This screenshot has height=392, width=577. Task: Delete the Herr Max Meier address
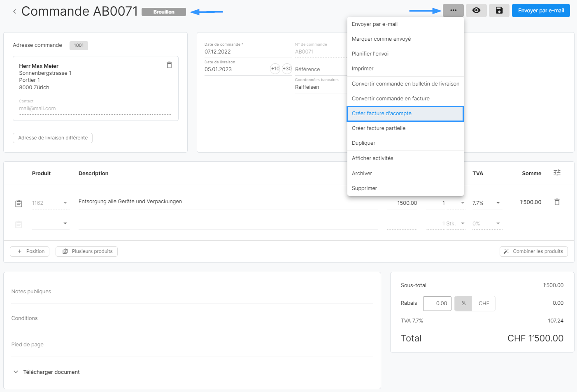pos(169,65)
